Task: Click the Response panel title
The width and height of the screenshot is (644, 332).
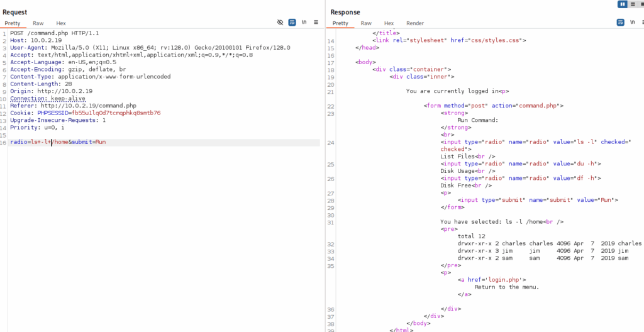Action: pos(345,13)
